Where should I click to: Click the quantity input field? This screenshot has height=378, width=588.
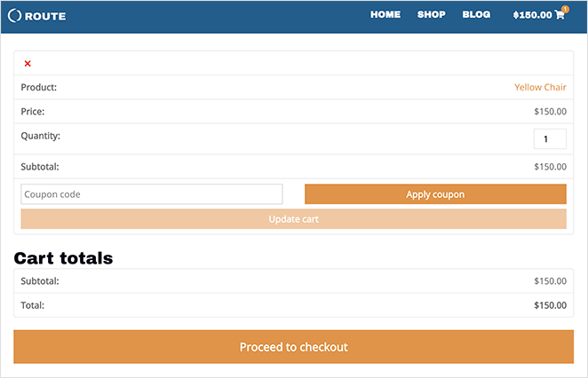pyautogui.click(x=550, y=139)
